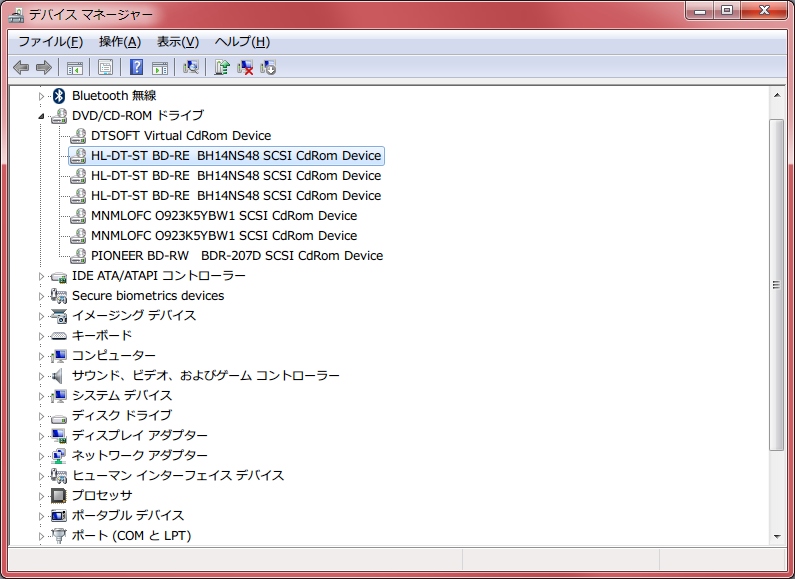Click the DVD/CD-ROM ドライブ category icon

(59, 116)
